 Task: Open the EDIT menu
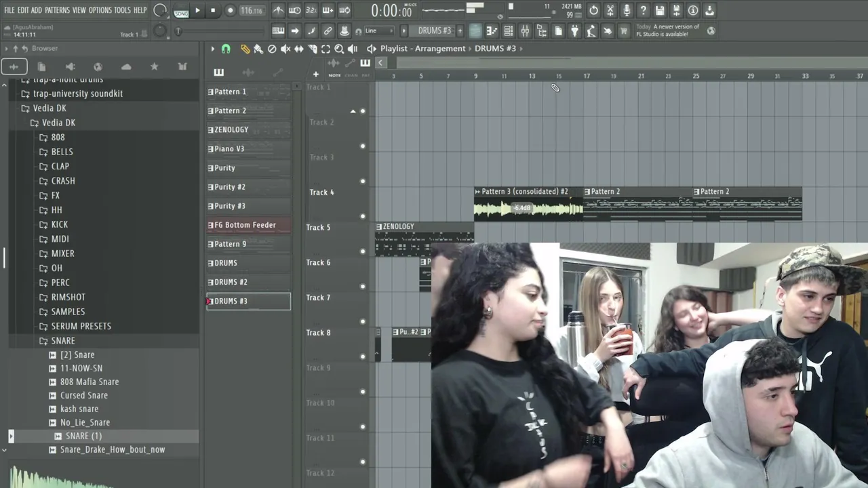23,10
